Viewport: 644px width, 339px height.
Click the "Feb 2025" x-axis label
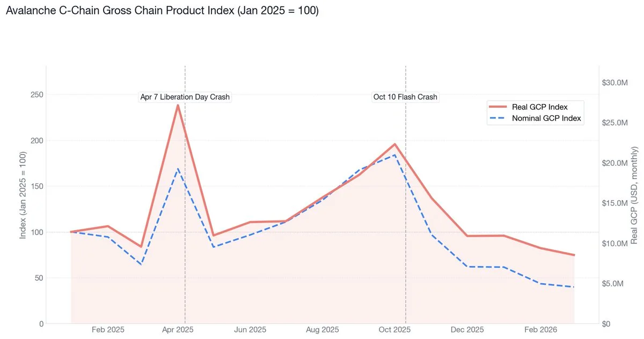pos(107,329)
